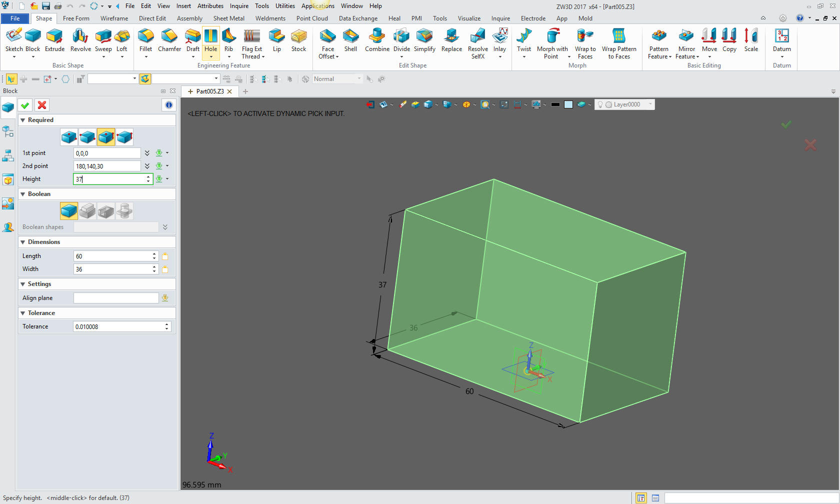Choose the first block type: center block
Image resolution: width=840 pixels, height=504 pixels.
[69, 137]
